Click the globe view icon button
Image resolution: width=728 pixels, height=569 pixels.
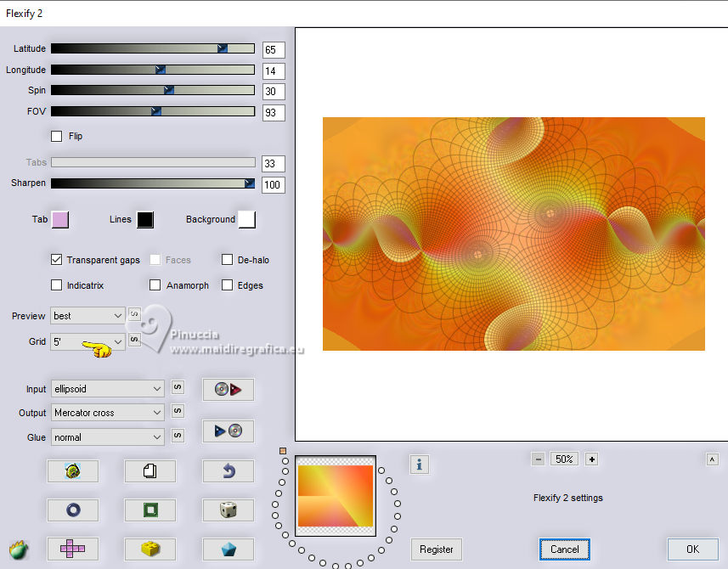point(72,471)
